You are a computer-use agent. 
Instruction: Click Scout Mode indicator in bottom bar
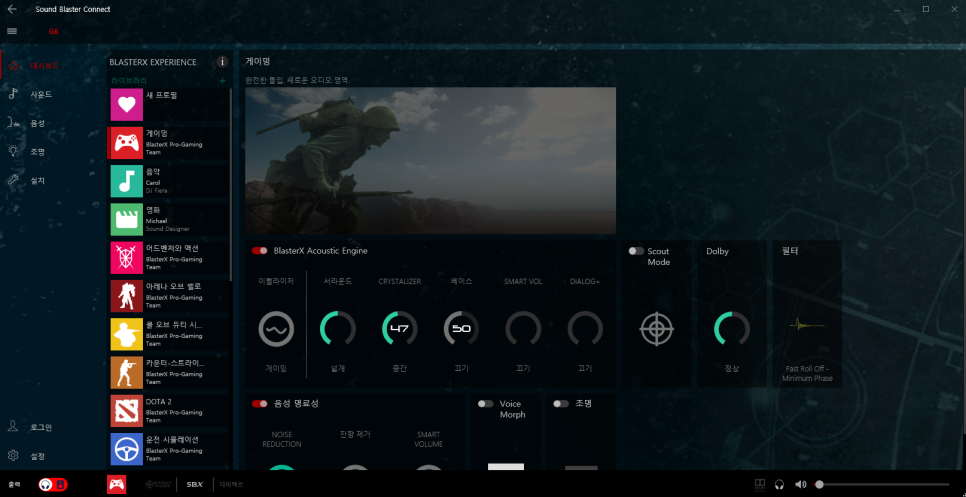[157, 485]
